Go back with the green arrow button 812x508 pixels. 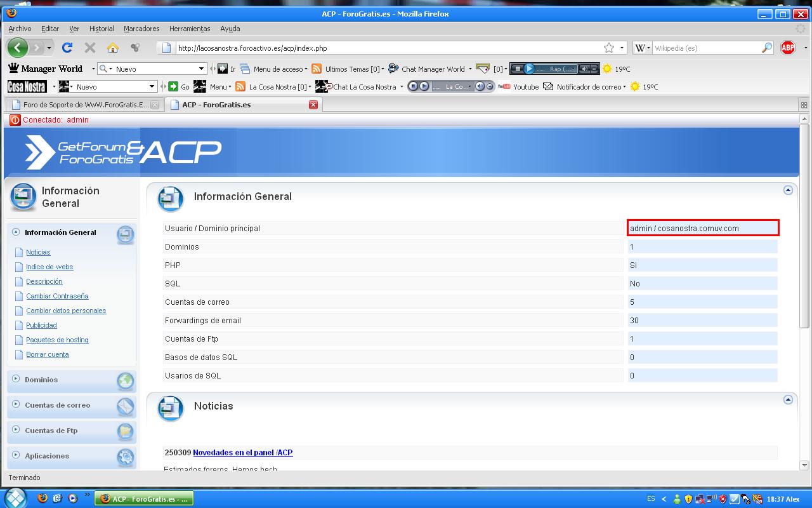(18, 48)
